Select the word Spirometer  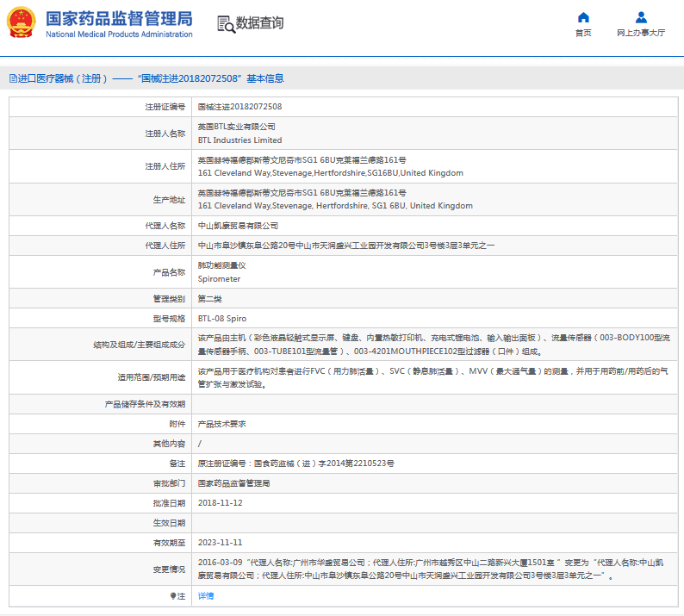click(219, 279)
